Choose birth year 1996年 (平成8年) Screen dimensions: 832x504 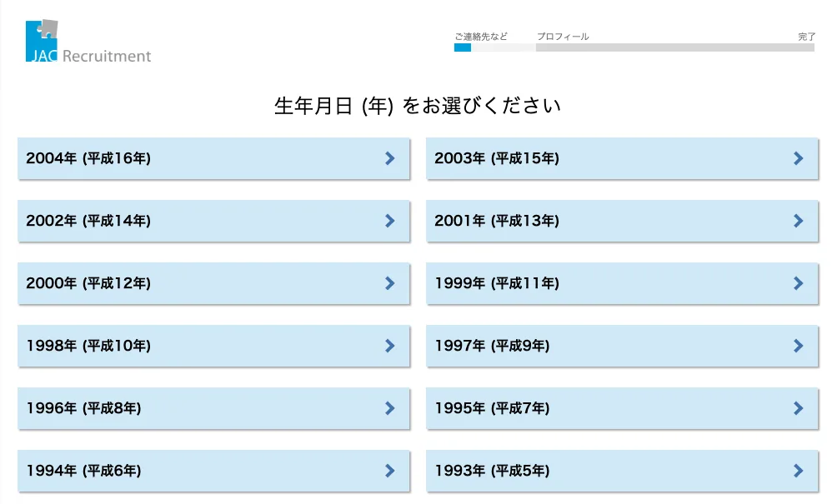click(214, 408)
